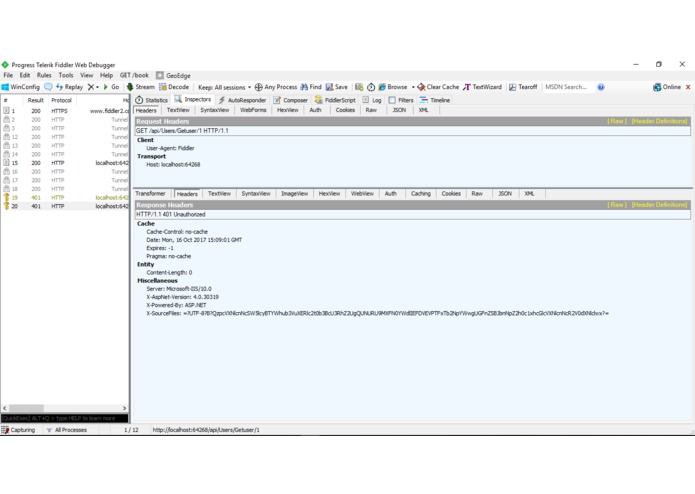This screenshot has width=695, height=494.
Task: Click Raw link in Response Headers
Action: 617,205
